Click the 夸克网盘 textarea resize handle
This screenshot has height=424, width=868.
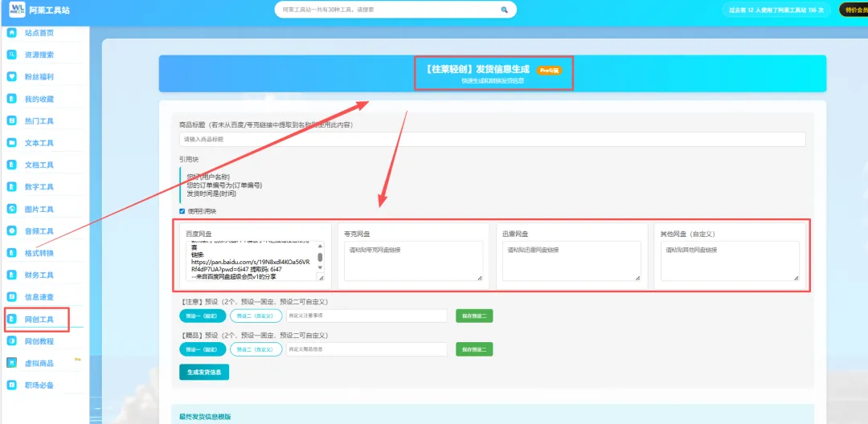coord(479,278)
